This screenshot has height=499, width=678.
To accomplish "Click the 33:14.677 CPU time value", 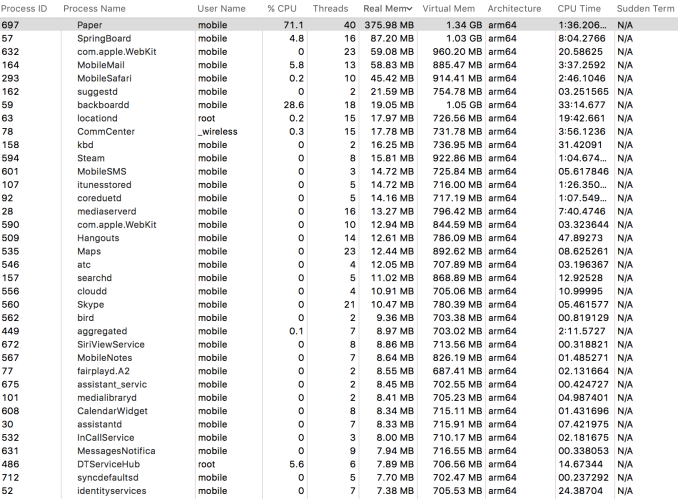I will [x=582, y=105].
